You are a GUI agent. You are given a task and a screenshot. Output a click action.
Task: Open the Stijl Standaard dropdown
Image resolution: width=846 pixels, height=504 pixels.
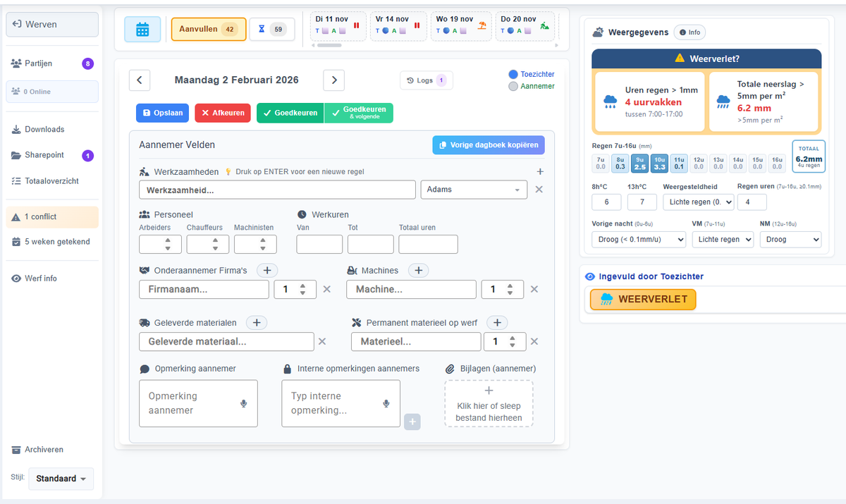coord(61,479)
